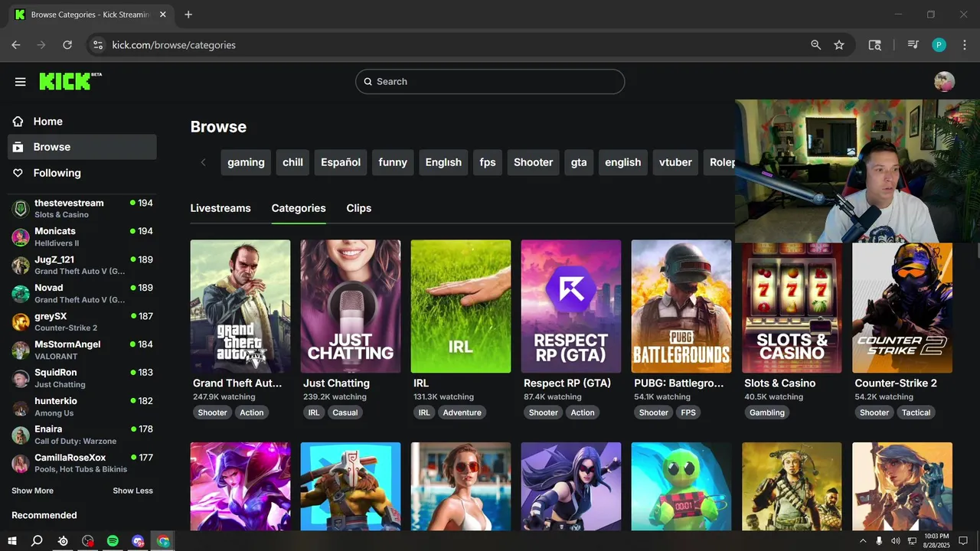Click hunterkio channel avatar
Screen dimensions: 980x551
pos(21,407)
